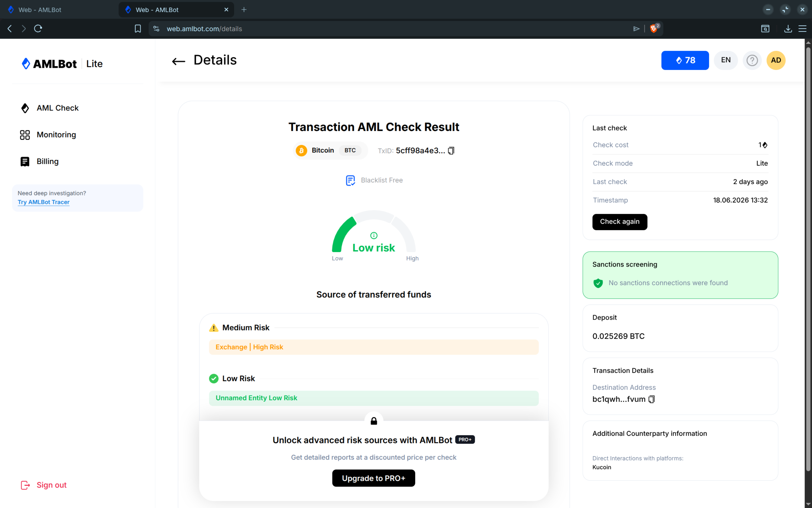
Task: Click Upgrade to PRO+ button
Action: click(373, 478)
